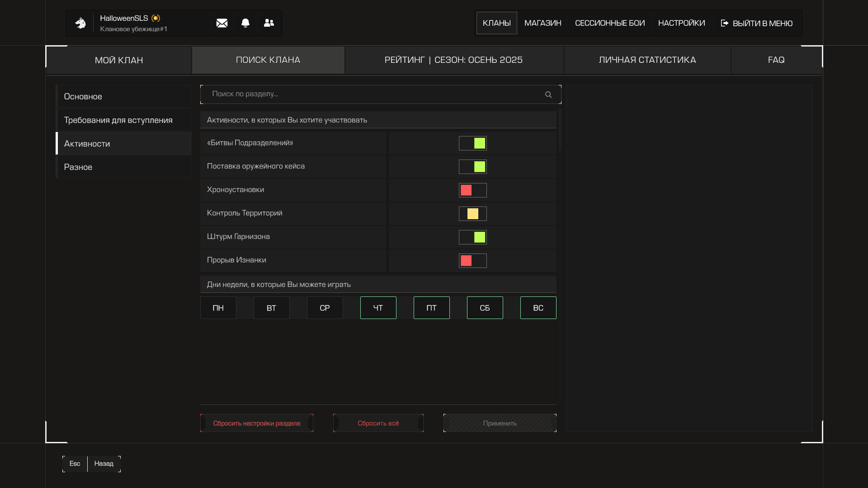
Task: Open the friends group icon
Action: (269, 23)
